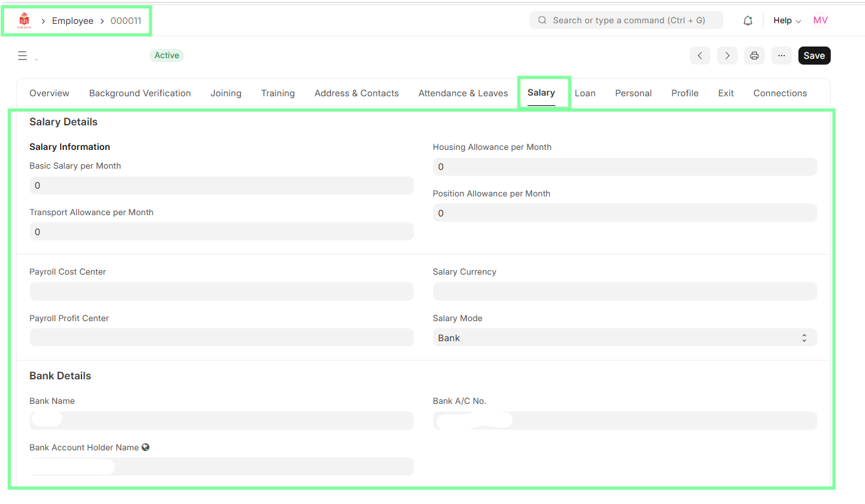865x504 pixels.
Task: Go to next employee record
Action: tap(727, 56)
